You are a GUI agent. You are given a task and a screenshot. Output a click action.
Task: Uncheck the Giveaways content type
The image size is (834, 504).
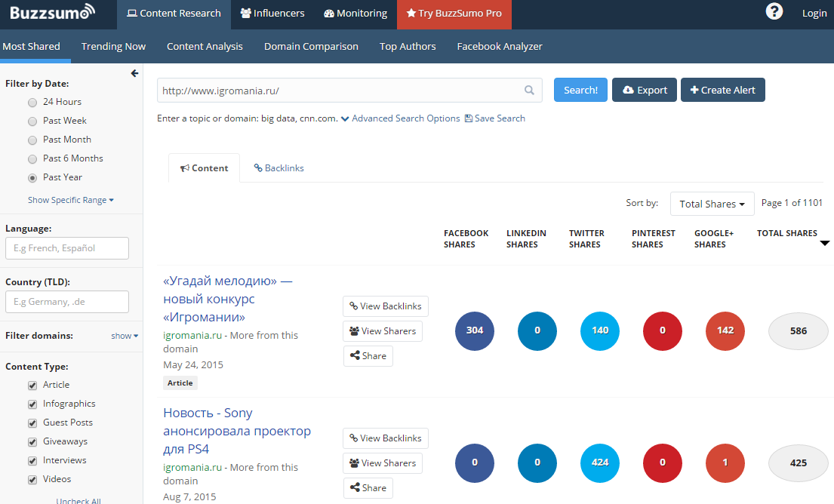pos(32,442)
